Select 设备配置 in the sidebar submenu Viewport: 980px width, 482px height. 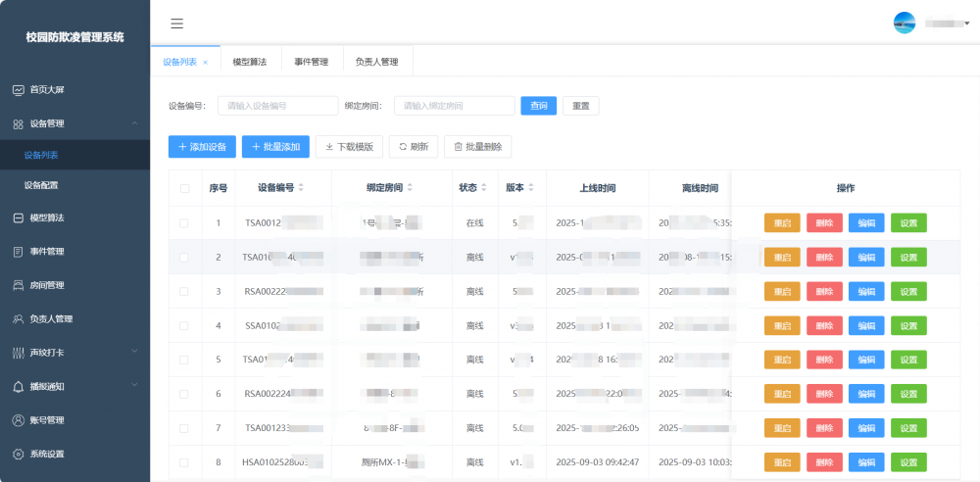41,184
